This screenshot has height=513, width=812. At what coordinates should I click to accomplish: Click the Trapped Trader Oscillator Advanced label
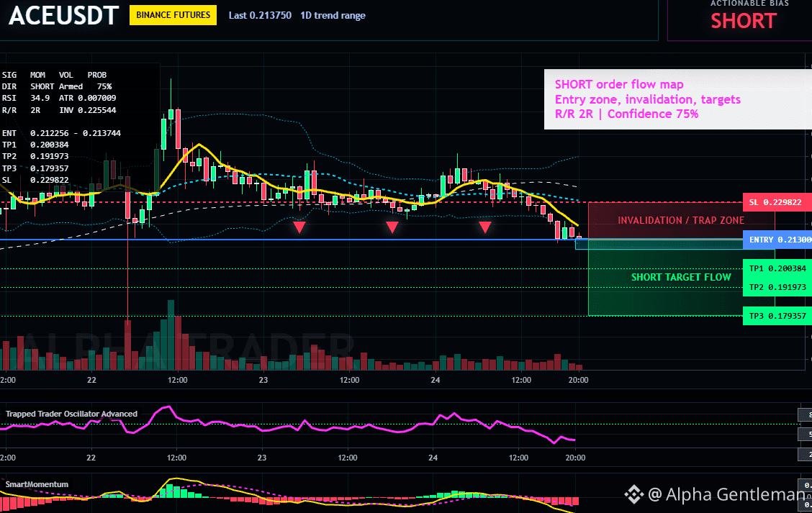point(71,414)
